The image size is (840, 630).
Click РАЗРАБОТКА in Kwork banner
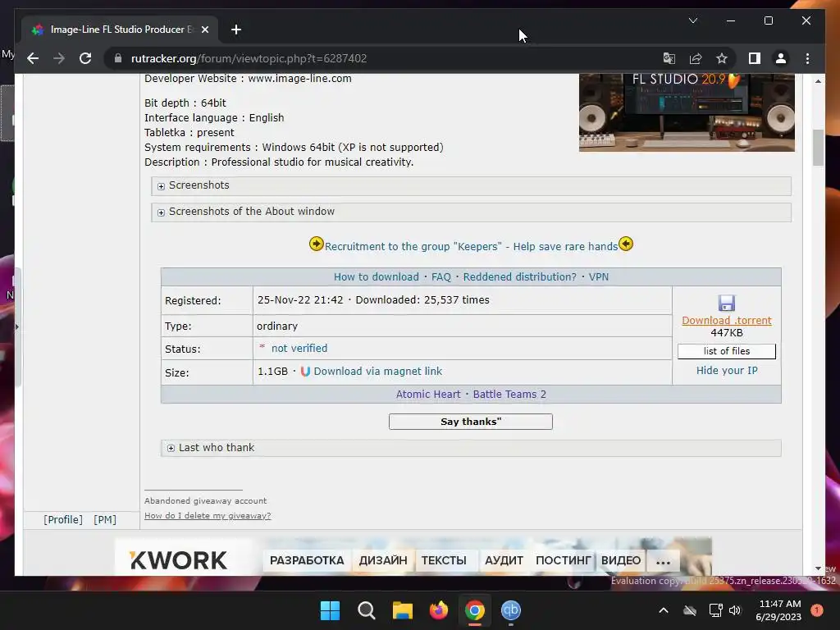[307, 560]
